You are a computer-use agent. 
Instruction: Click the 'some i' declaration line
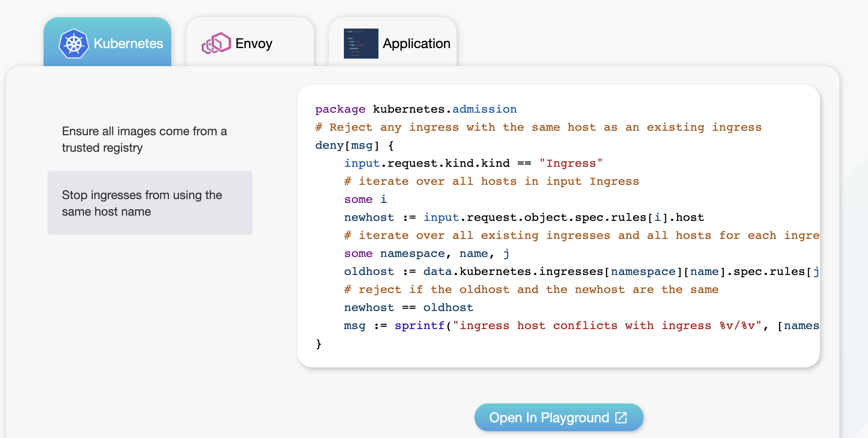click(365, 199)
